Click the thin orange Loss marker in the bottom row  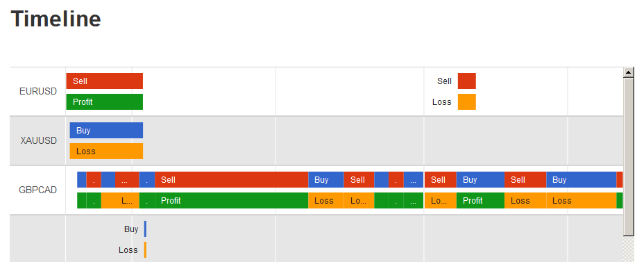(145, 249)
